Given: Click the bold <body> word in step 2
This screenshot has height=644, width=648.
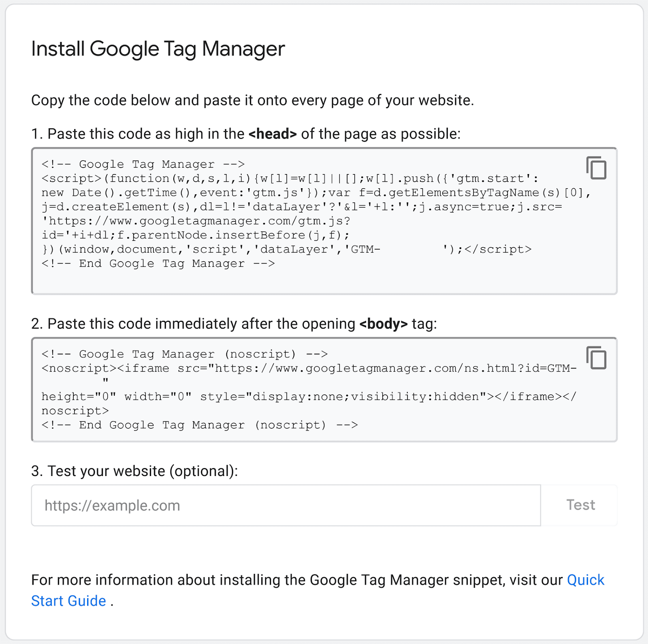Looking at the screenshot, I should [x=383, y=324].
